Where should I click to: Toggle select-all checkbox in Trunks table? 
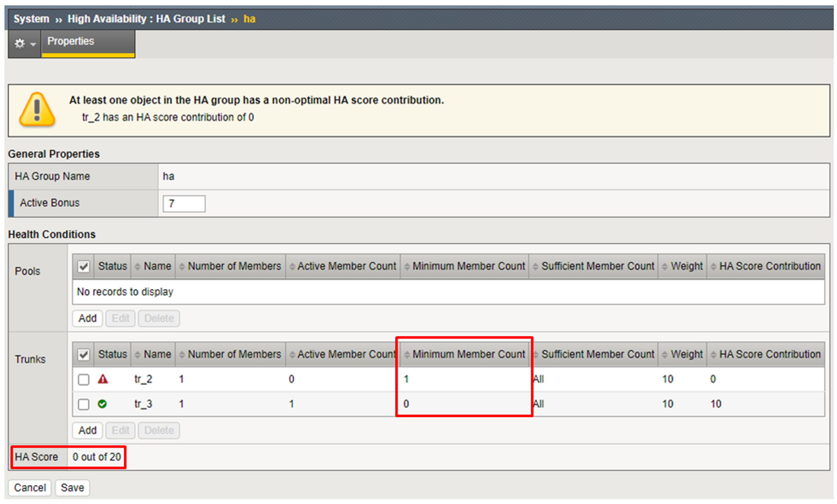(84, 355)
